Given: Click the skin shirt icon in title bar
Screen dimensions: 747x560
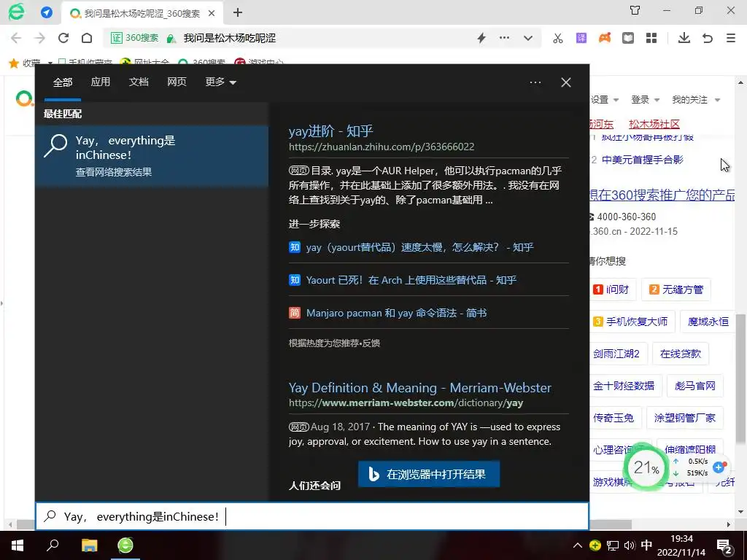Looking at the screenshot, I should click(635, 10).
